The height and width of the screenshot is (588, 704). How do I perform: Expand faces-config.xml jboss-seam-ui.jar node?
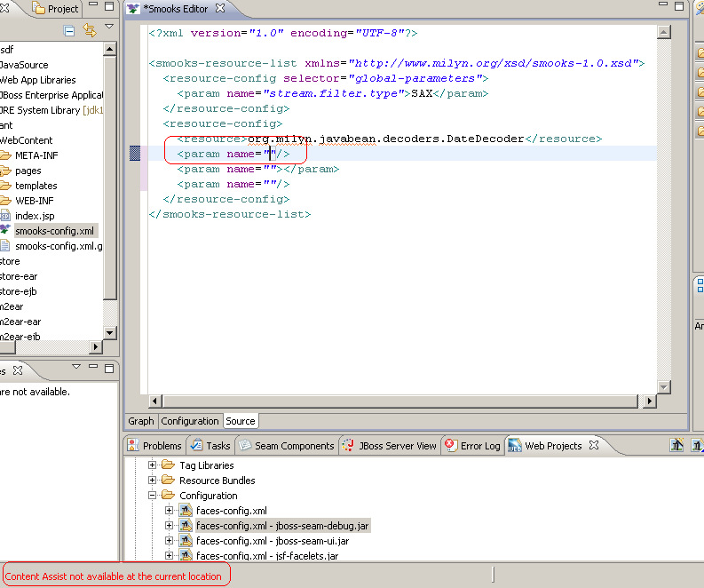[x=170, y=541]
